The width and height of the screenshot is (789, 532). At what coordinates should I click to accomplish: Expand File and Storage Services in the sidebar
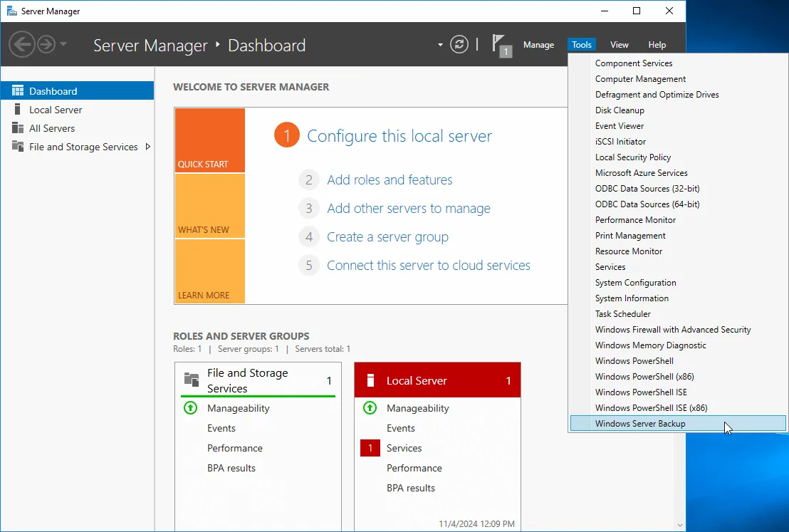click(148, 147)
